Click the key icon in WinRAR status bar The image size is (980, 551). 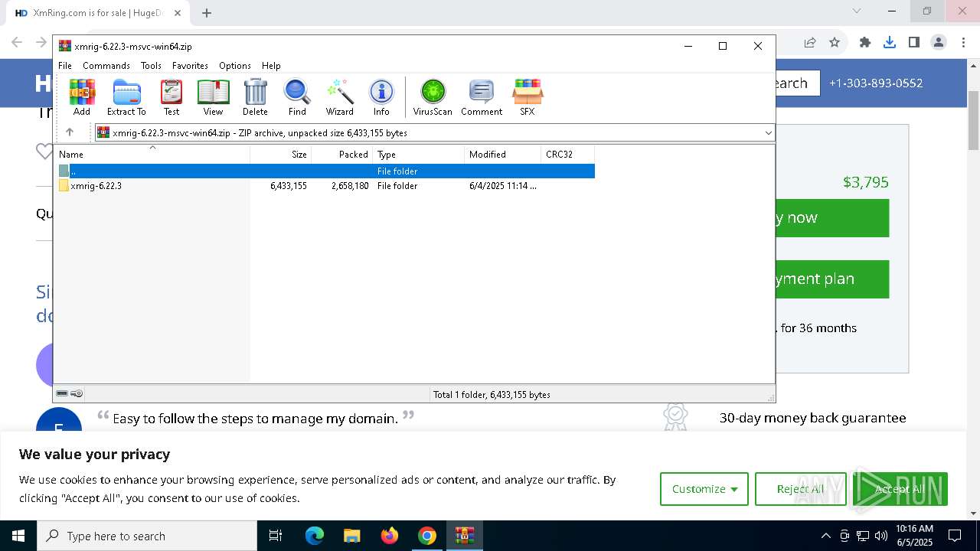[77, 393]
